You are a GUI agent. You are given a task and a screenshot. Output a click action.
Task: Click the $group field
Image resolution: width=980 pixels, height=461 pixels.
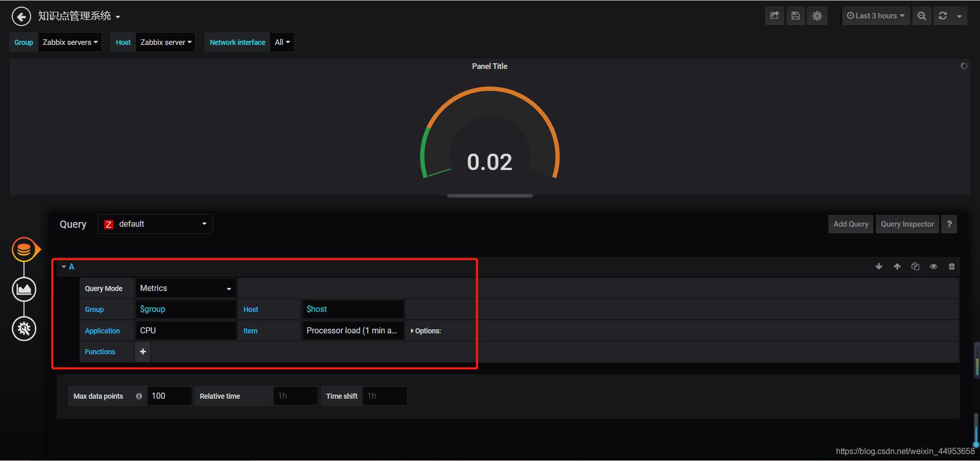[186, 309]
